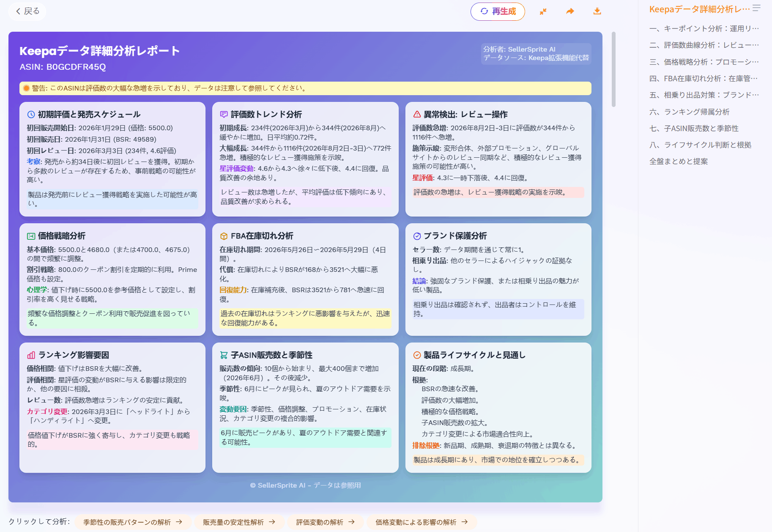Click the 評価数の急増は、レビュー獲得戦略 highlighted summary

coord(498,192)
